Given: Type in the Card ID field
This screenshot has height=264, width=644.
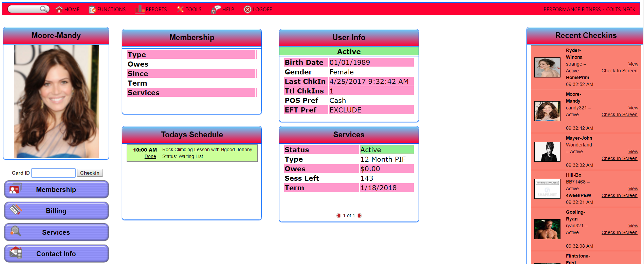Looking at the screenshot, I should (x=53, y=173).
